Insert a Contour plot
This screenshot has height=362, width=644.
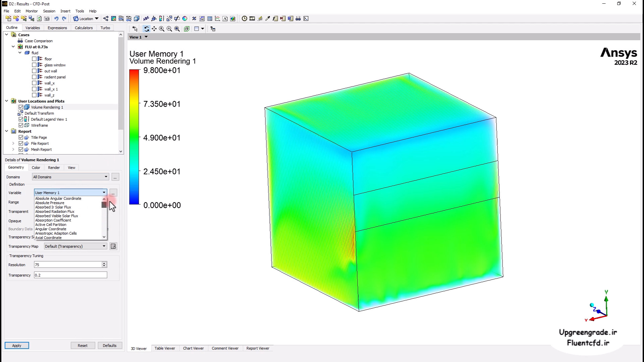tap(113, 18)
